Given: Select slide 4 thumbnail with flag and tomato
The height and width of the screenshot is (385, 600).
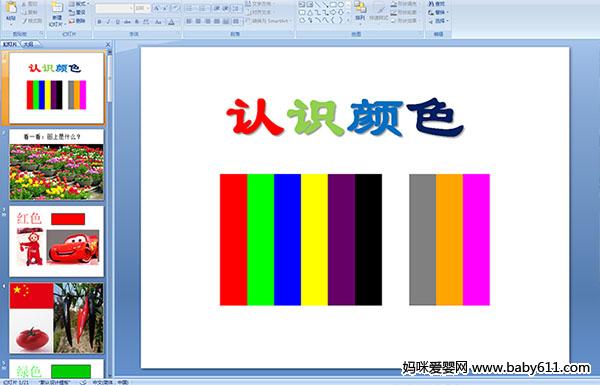Looking at the screenshot, I should (x=56, y=318).
